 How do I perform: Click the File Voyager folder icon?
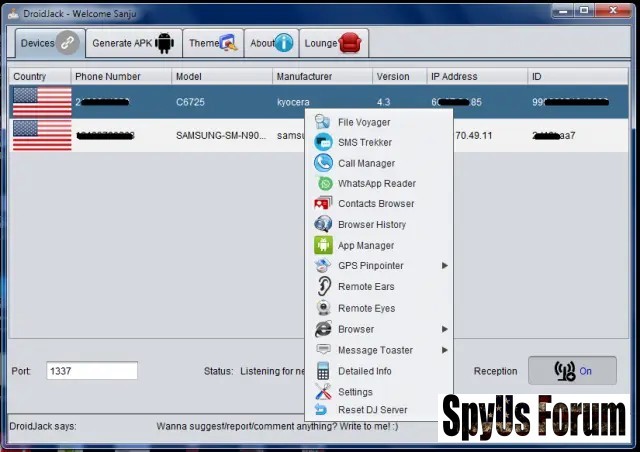[x=323, y=122]
